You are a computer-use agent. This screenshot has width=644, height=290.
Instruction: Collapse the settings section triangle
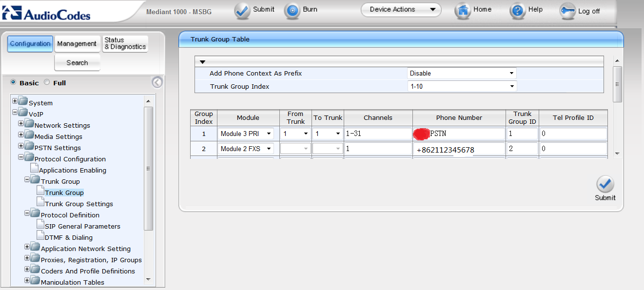pyautogui.click(x=202, y=62)
